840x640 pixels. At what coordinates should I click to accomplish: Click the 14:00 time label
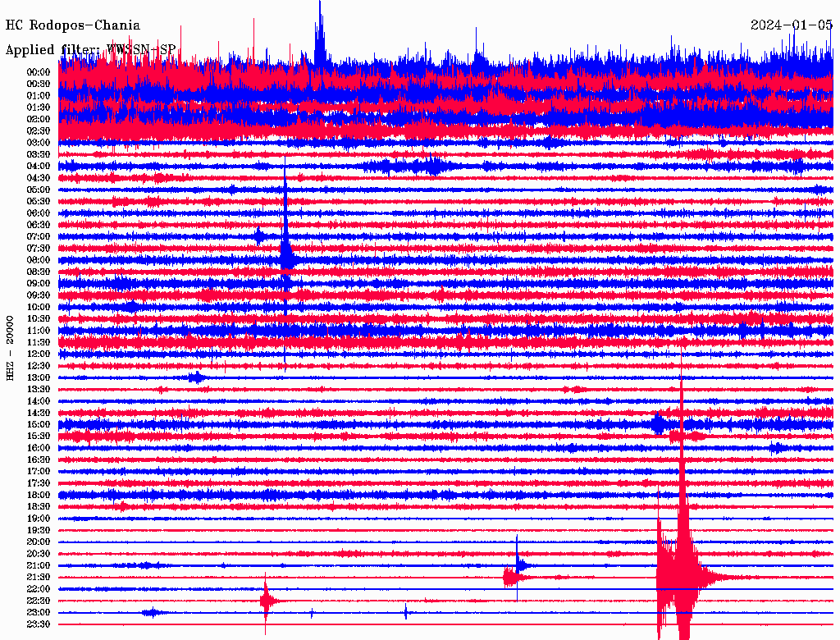point(39,401)
